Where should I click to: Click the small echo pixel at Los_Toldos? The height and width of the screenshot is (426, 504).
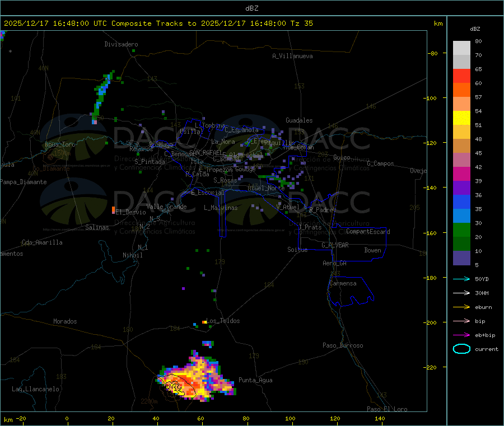pyautogui.click(x=204, y=321)
